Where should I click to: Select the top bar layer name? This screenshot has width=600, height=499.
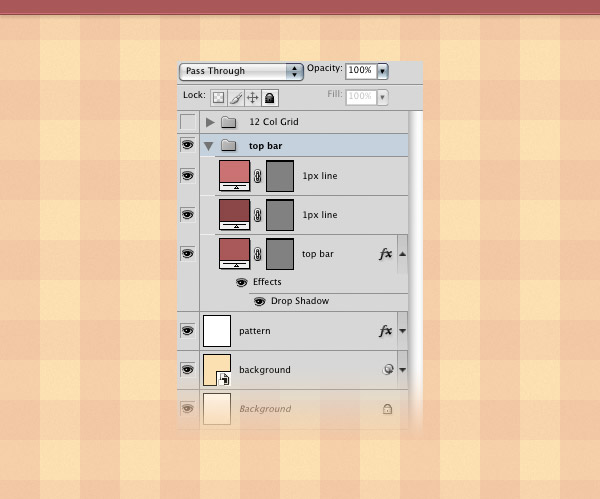pos(318,254)
